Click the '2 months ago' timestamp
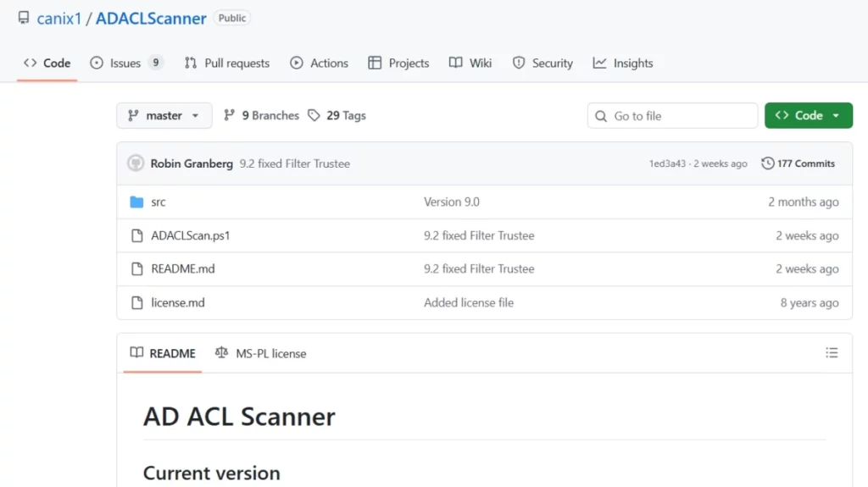The image size is (868, 487). [804, 202]
